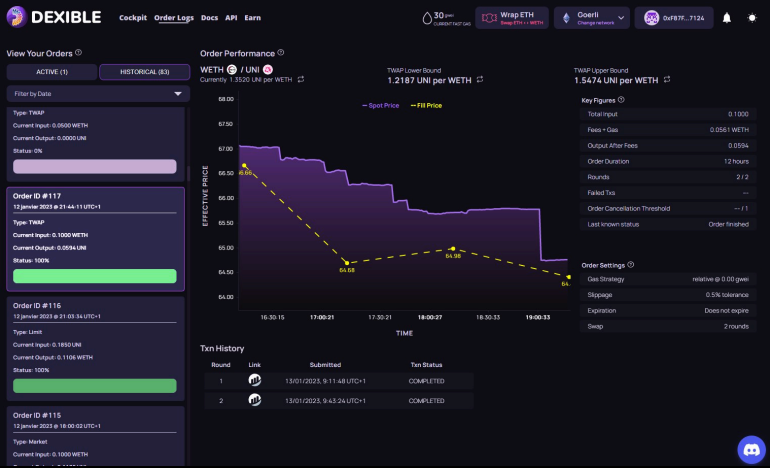Screen dimensions: 770x468
Task: Click Order #117 green progress bar
Action: click(x=95, y=276)
